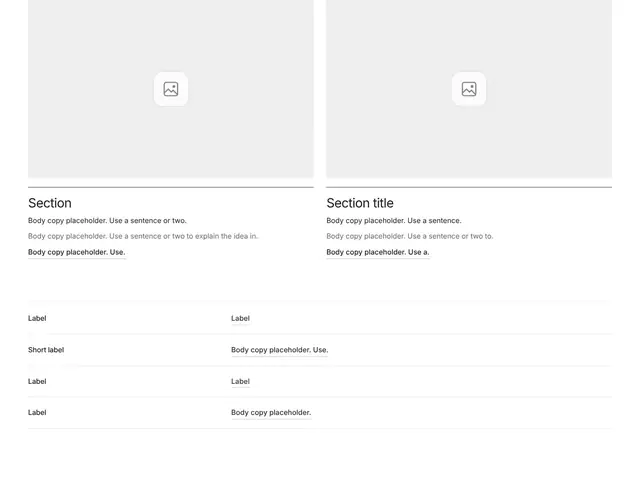
Task: Open the 'Body copy placeholder.' link in last row
Action: pyautogui.click(x=271, y=413)
